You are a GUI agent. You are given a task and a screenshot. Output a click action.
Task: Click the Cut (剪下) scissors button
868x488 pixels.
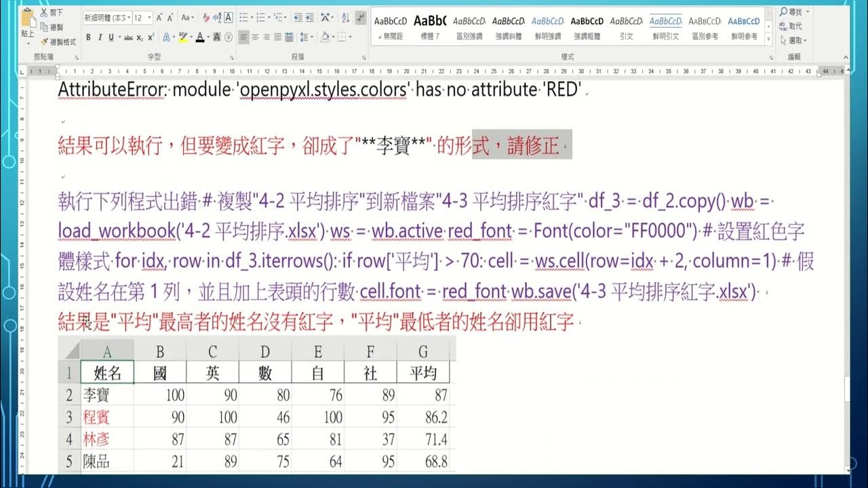pos(51,13)
